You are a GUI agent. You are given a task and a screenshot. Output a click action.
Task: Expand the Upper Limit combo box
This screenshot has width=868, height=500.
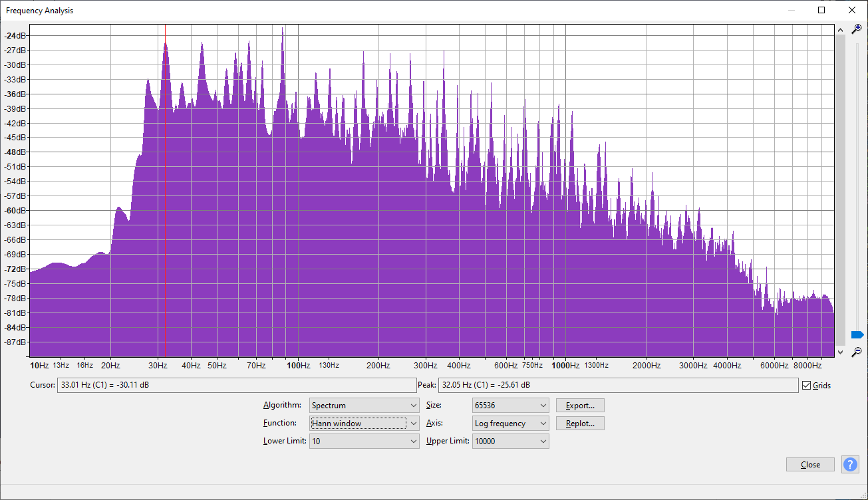[511, 441]
